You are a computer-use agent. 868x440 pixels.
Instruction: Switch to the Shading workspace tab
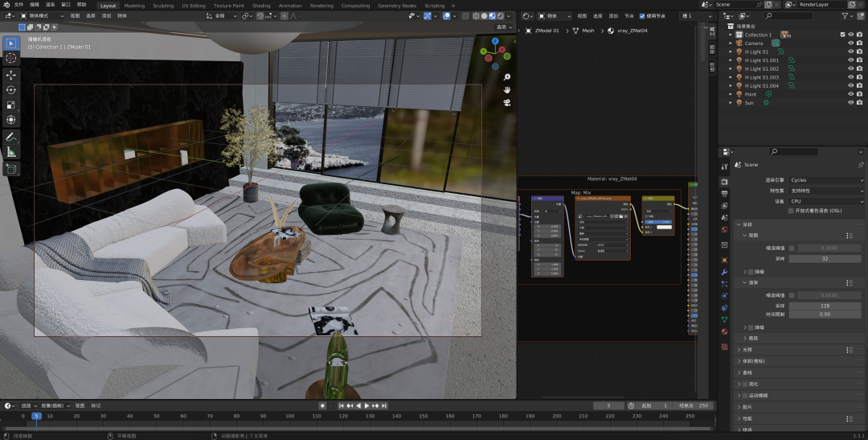tap(261, 6)
